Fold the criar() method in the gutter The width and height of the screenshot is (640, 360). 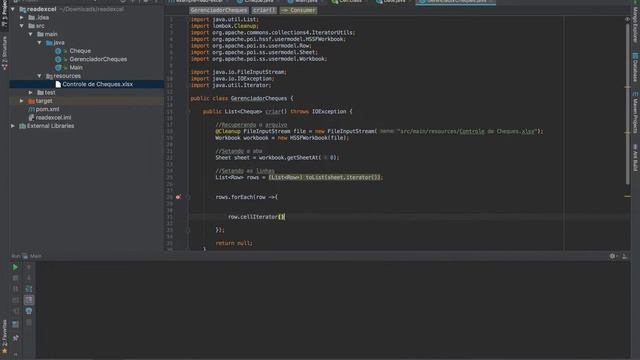[188, 111]
